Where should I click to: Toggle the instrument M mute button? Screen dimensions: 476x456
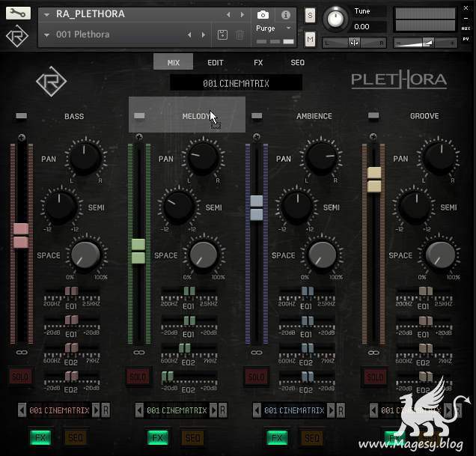point(310,39)
